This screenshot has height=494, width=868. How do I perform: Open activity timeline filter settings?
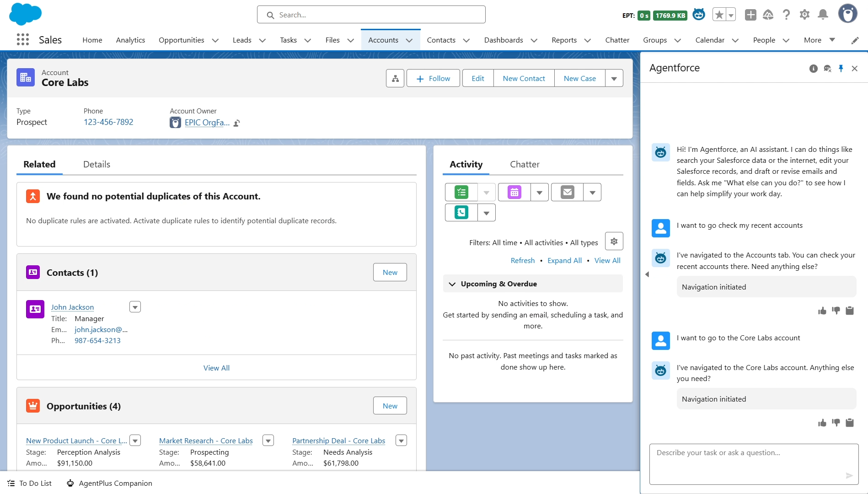pos(614,242)
